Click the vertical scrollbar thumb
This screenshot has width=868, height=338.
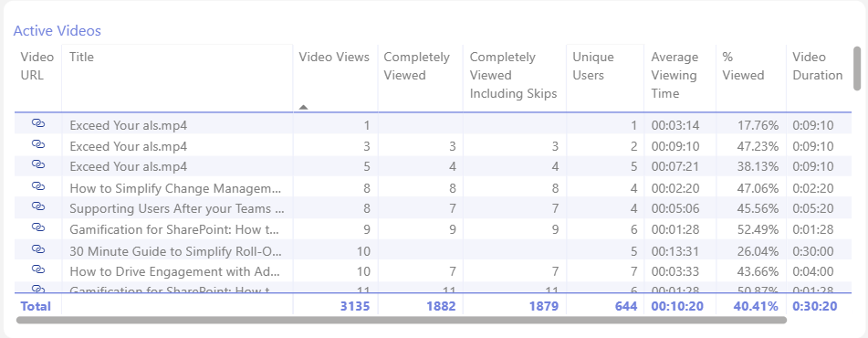pyautogui.click(x=857, y=69)
